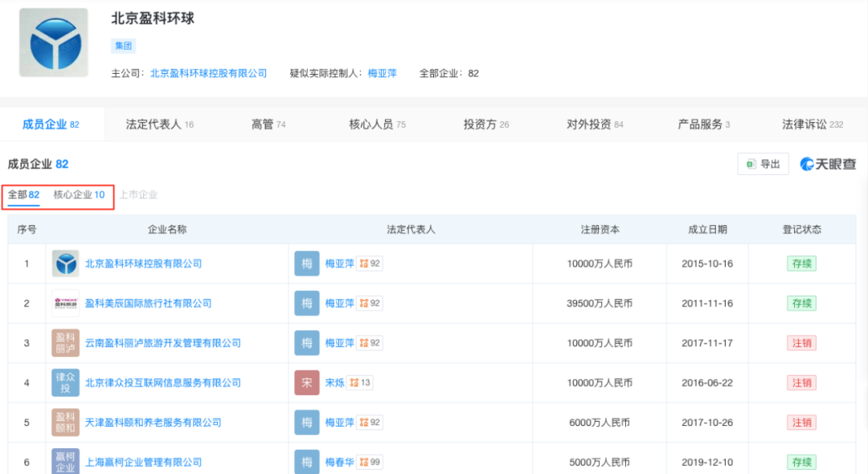Click the 盈科美辰国际旅行社 company logo icon
This screenshot has height=474, width=868.
65,304
